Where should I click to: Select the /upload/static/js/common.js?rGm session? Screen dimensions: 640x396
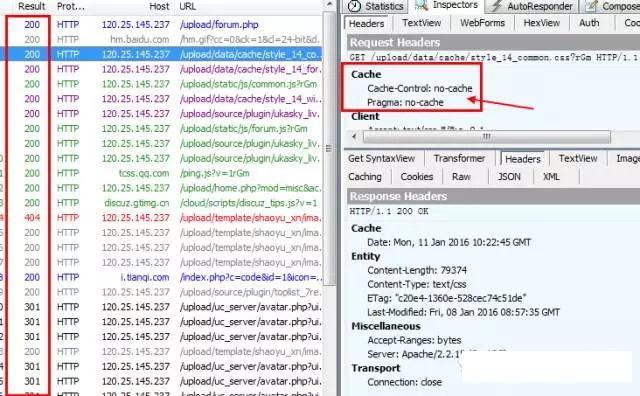162,84
